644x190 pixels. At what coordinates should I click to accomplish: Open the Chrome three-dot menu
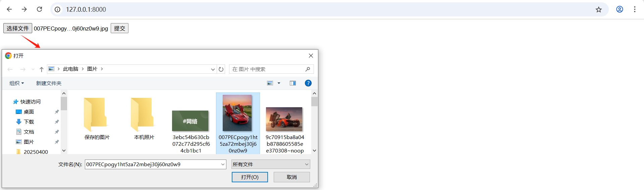pos(635,9)
